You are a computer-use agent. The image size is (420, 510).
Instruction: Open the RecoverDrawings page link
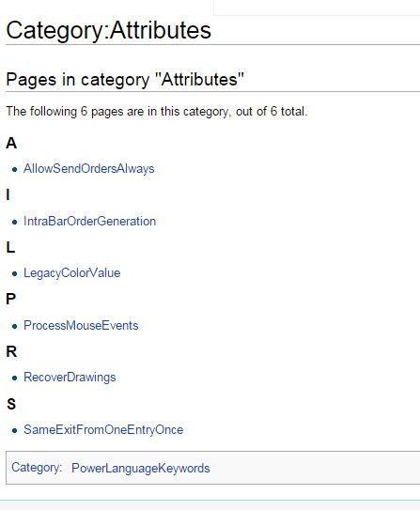(70, 378)
